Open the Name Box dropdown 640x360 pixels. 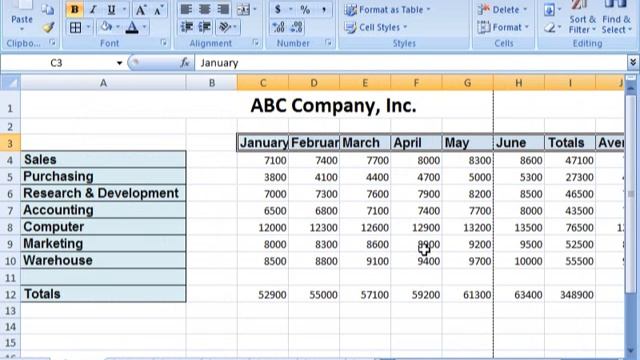point(119,63)
